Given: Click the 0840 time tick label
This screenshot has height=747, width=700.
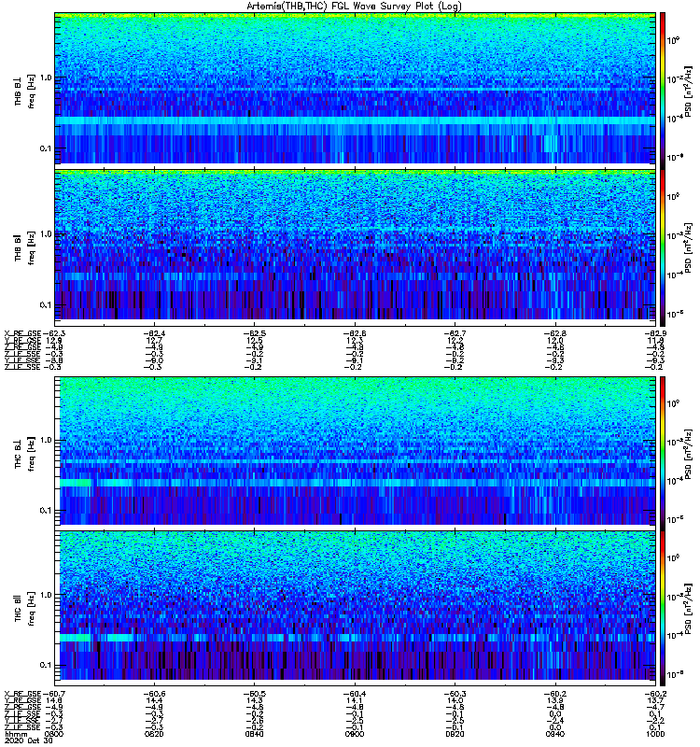Looking at the screenshot, I should [255, 734].
